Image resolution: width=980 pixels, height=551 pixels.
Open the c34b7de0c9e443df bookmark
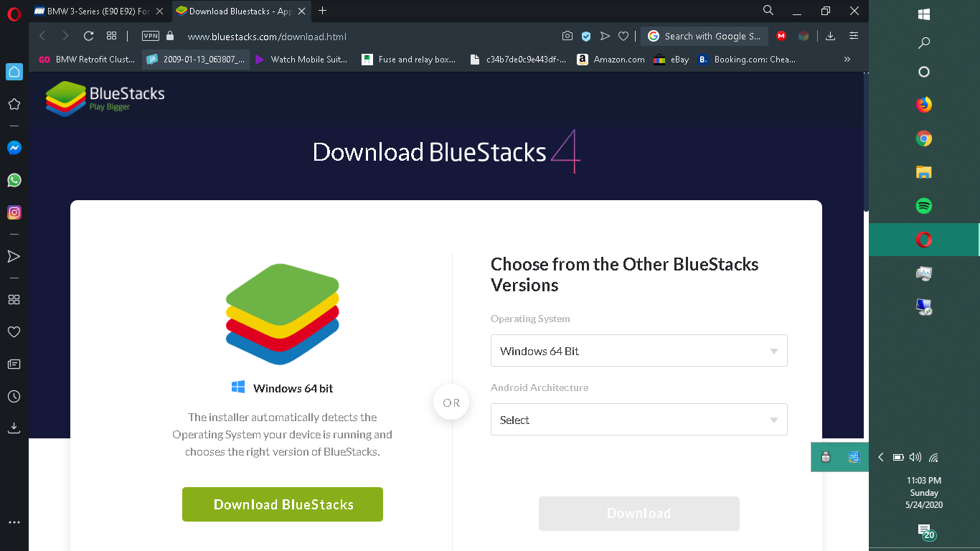(x=518, y=60)
